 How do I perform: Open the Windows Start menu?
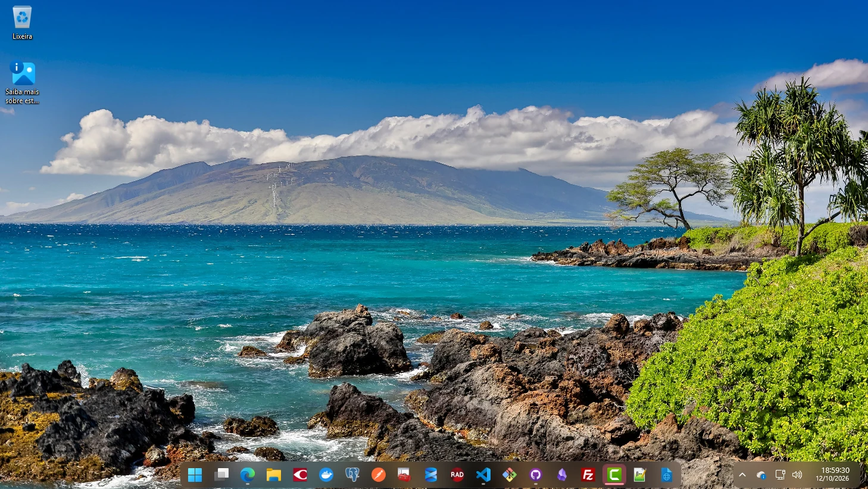(195, 475)
